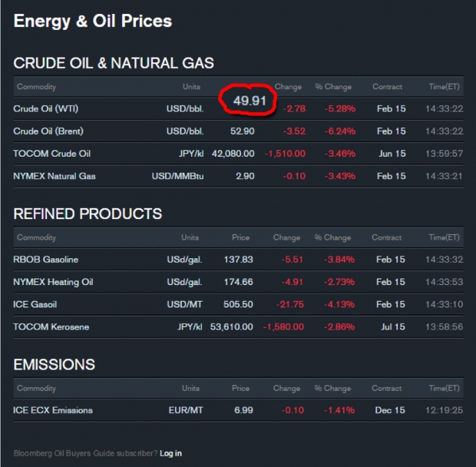The width and height of the screenshot is (476, 467).
Task: Open NYMEX Heating Oil commodity
Action: click(51, 282)
